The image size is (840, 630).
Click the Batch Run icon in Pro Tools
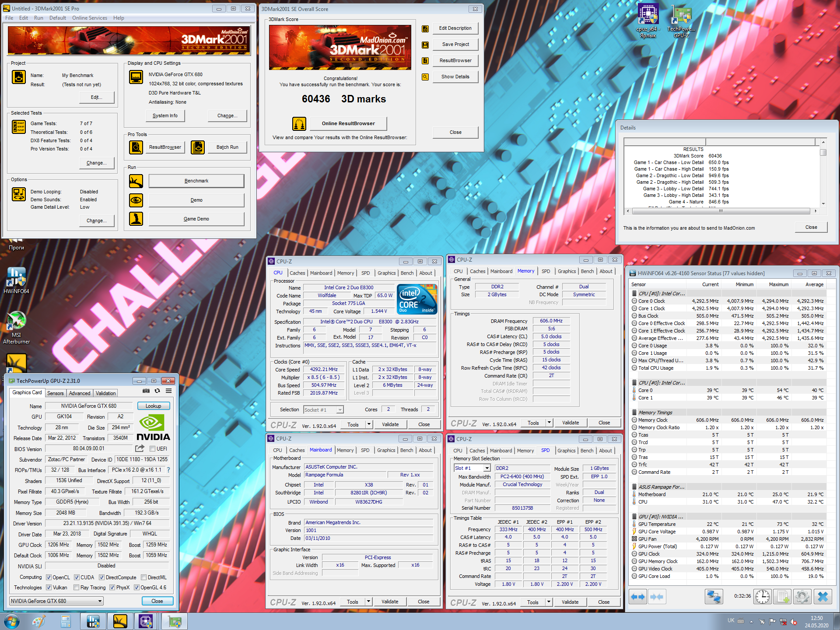198,147
